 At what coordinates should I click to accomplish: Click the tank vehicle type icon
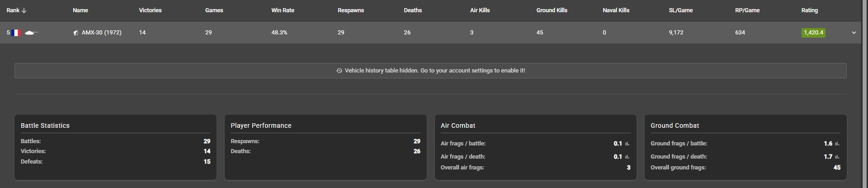[31, 33]
